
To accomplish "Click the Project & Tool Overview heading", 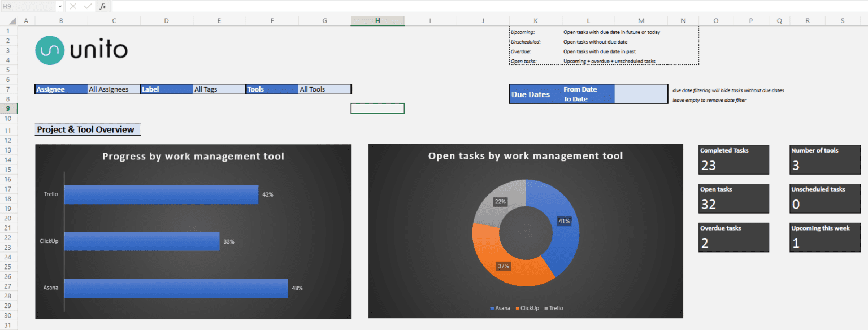I will tap(87, 129).
